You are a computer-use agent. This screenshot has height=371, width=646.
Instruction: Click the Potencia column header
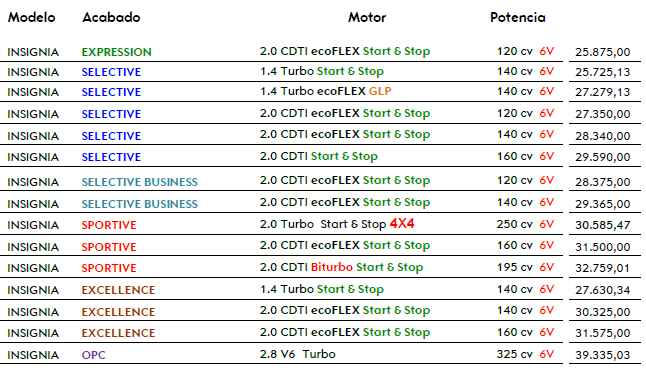[x=517, y=17]
